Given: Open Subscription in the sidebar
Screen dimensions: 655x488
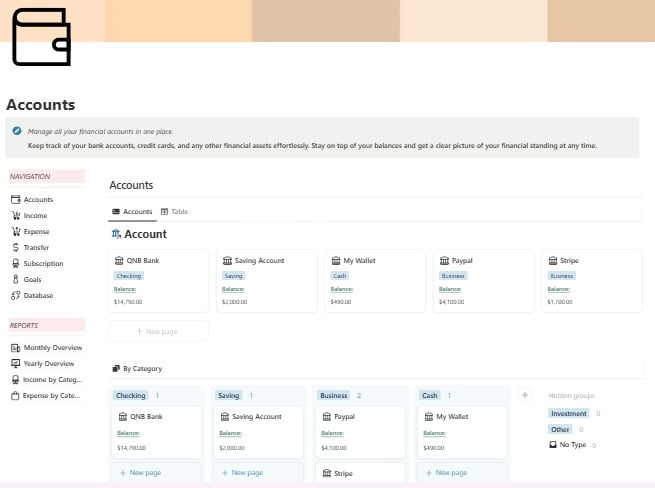Looking at the screenshot, I should [43, 263].
